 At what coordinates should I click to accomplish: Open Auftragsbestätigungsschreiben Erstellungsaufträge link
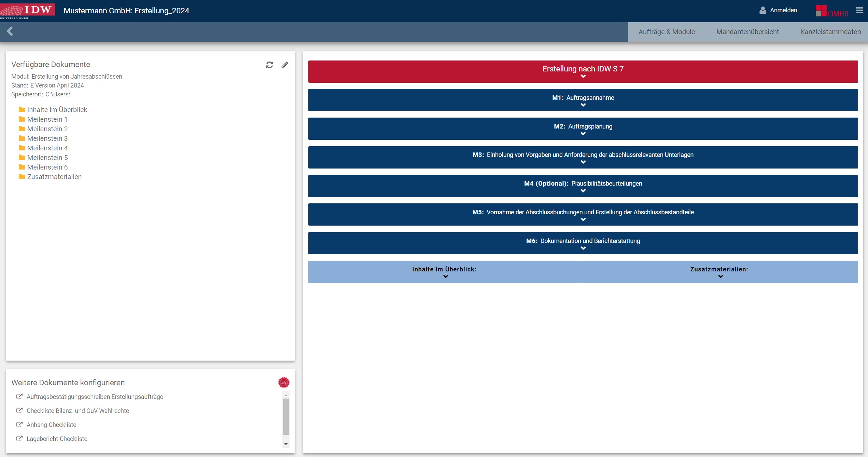95,397
